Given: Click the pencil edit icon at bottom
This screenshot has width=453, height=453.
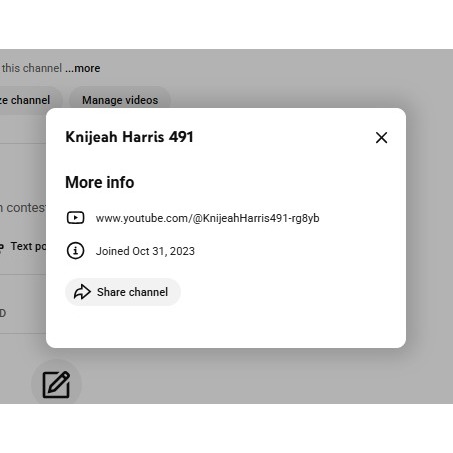Looking at the screenshot, I should click(x=56, y=384).
